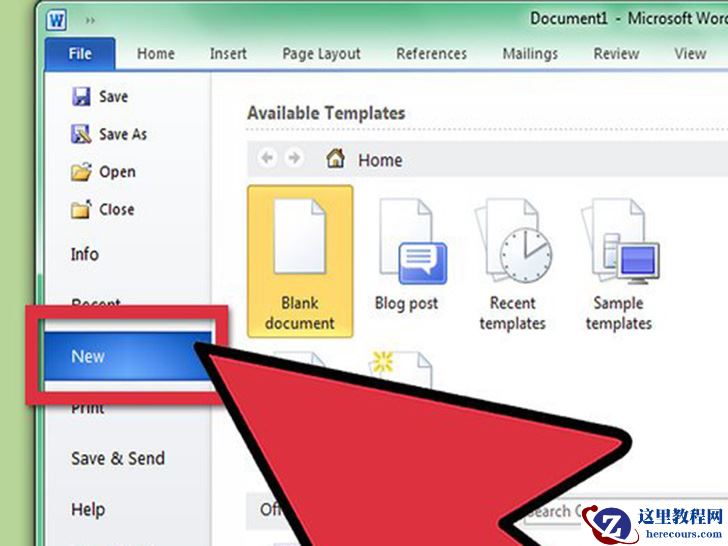The height and width of the screenshot is (546, 728).
Task: Open the View tab
Action: point(690,54)
